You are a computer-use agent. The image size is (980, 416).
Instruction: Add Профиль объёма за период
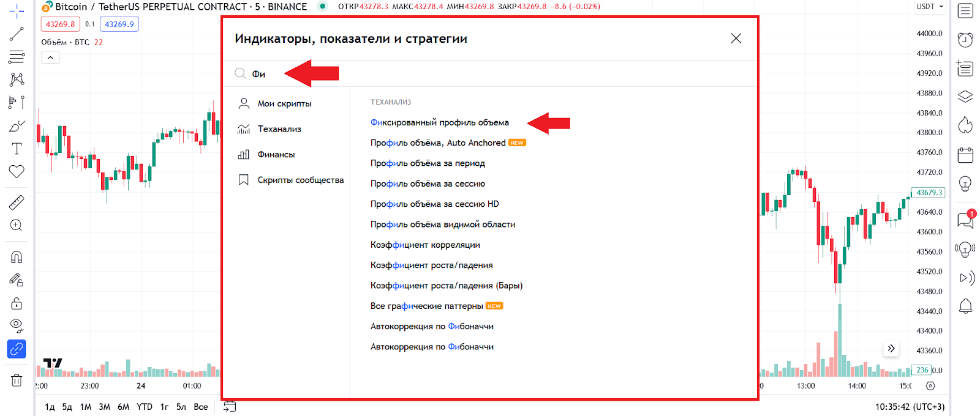(x=428, y=163)
